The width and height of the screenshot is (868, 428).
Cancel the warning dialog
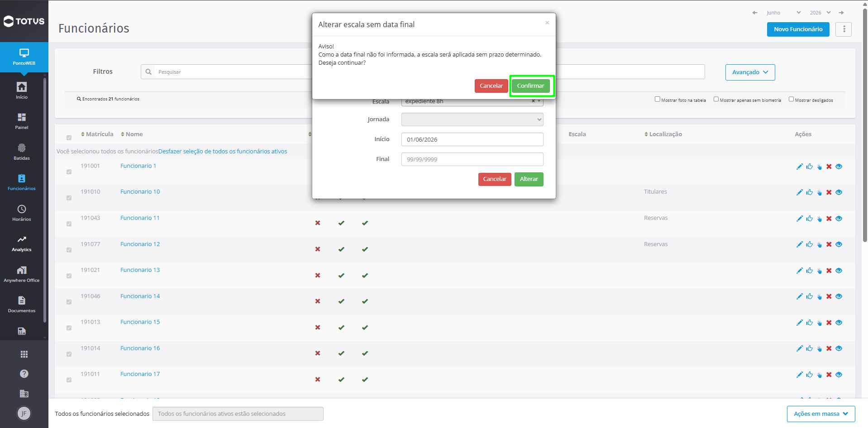(491, 86)
